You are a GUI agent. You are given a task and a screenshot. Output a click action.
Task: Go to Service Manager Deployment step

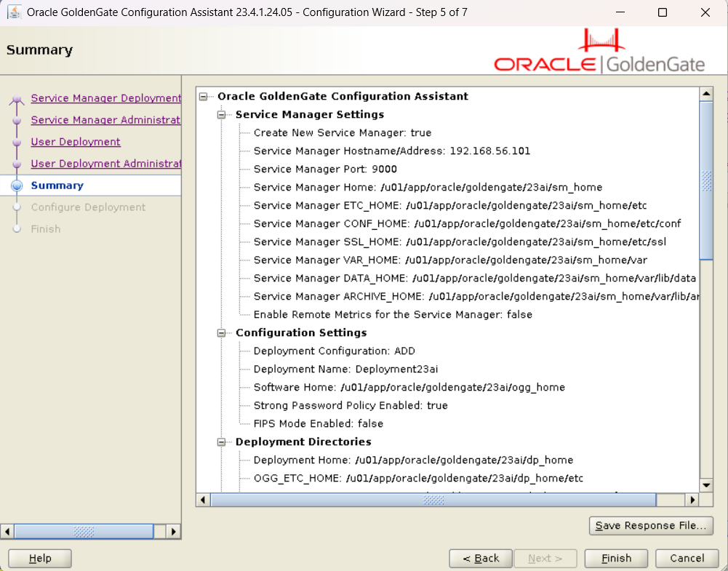click(x=105, y=98)
